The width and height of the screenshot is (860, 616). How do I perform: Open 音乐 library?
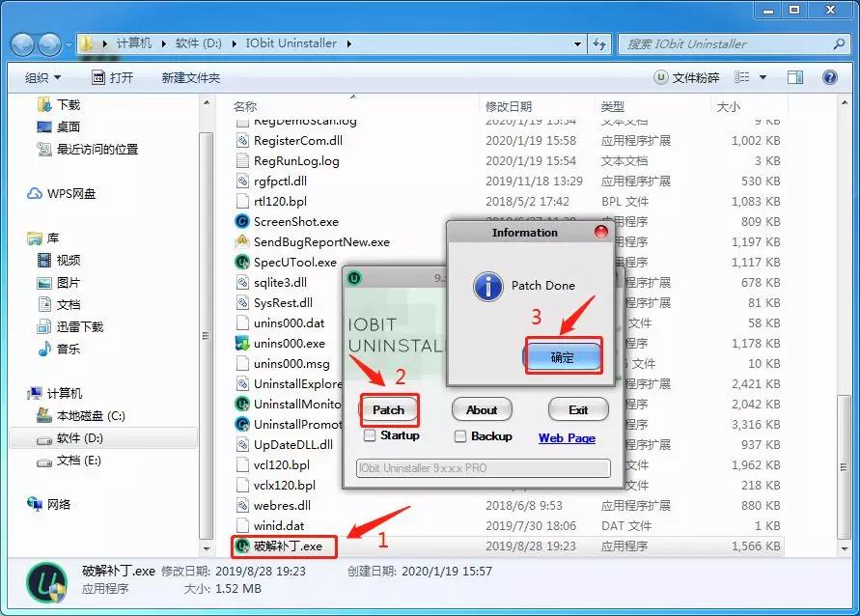pyautogui.click(x=59, y=349)
